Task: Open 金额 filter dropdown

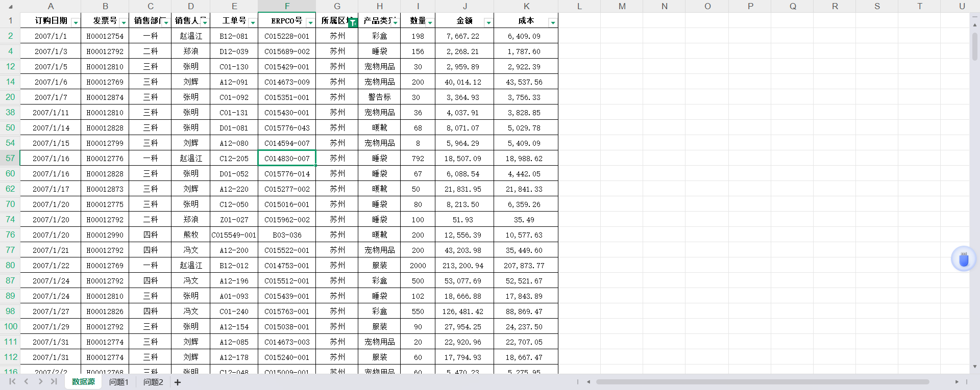Action: (x=488, y=22)
